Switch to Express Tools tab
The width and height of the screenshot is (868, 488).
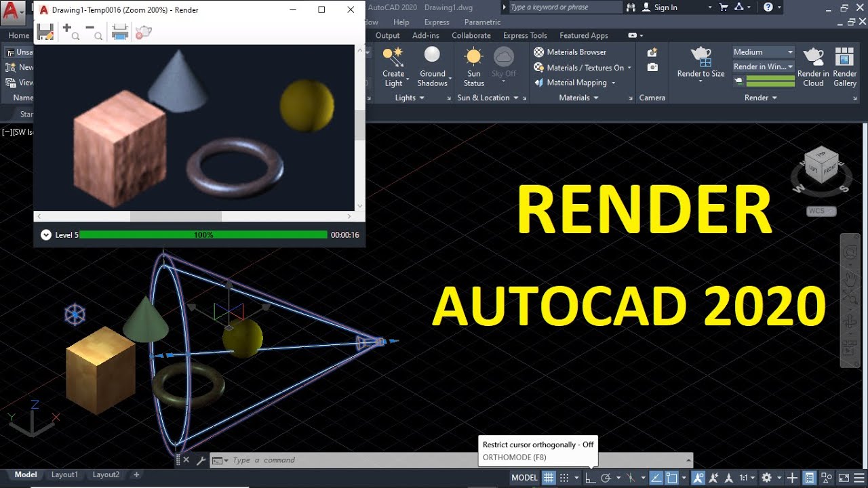coord(525,35)
